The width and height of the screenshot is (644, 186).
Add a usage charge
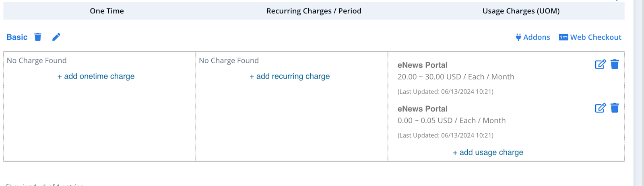tap(488, 153)
